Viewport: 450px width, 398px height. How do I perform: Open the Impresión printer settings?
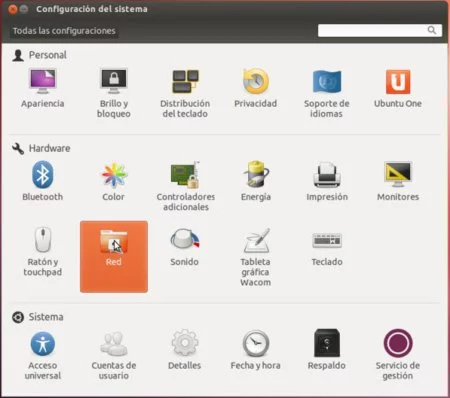(327, 181)
